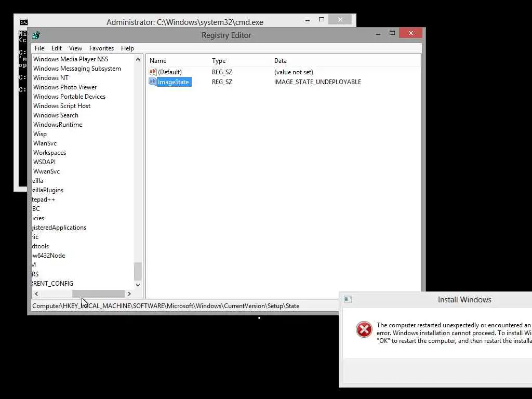Select the WwanSvc key
The image size is (532, 399).
[x=46, y=171]
